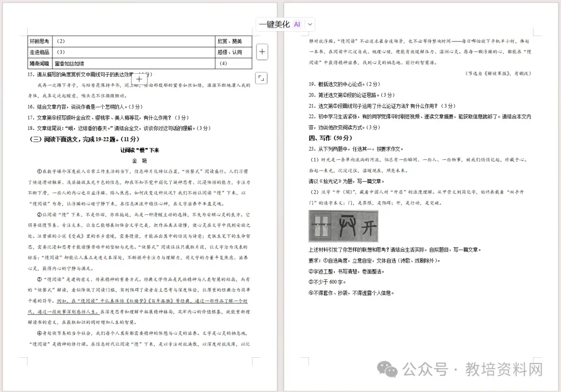Click question '15. 请从描写的角度赏析'
This screenshot has height=392, width=561.
point(90,74)
